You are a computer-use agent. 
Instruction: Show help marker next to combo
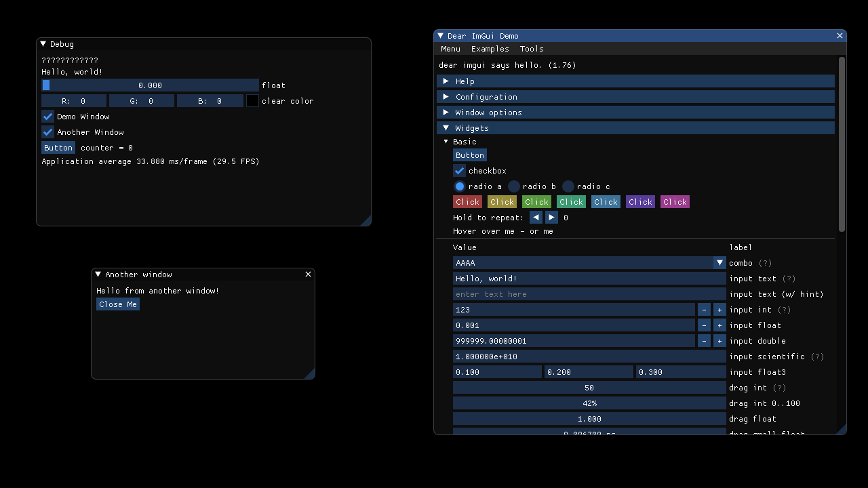click(x=765, y=263)
